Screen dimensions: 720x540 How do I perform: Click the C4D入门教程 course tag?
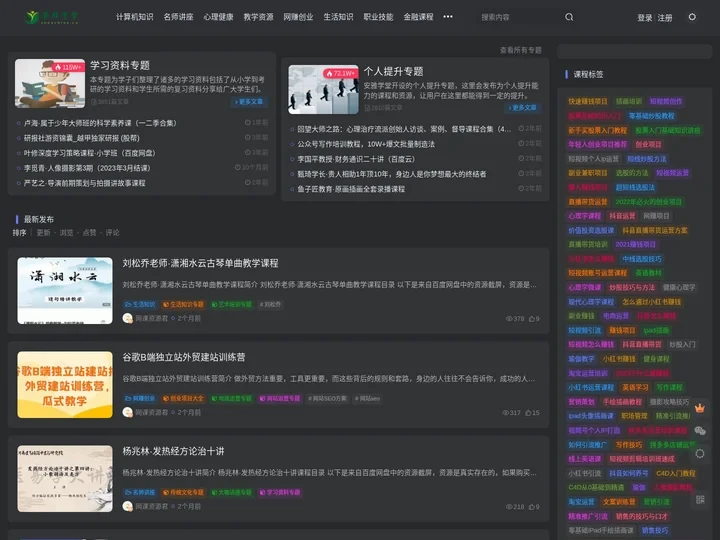click(x=675, y=473)
